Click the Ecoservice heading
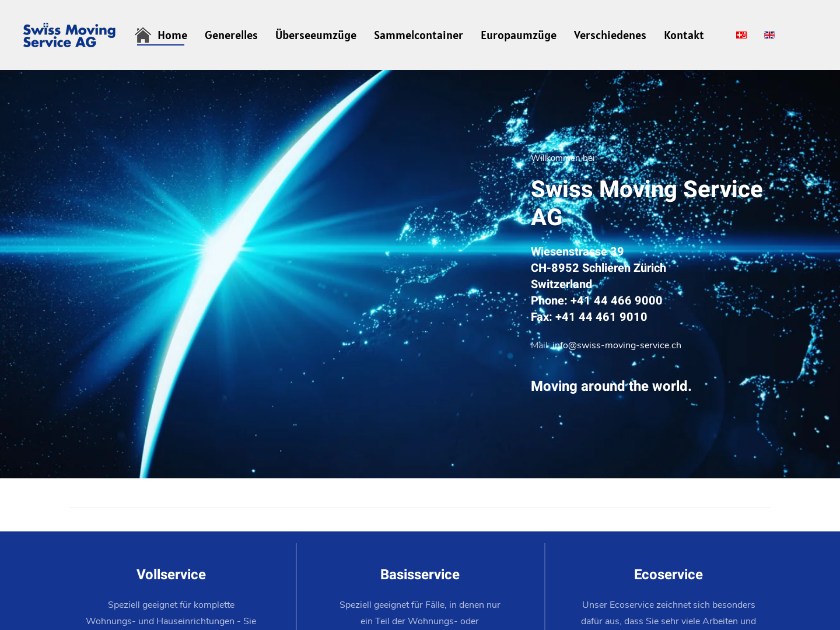The width and height of the screenshot is (840, 630). (x=668, y=575)
